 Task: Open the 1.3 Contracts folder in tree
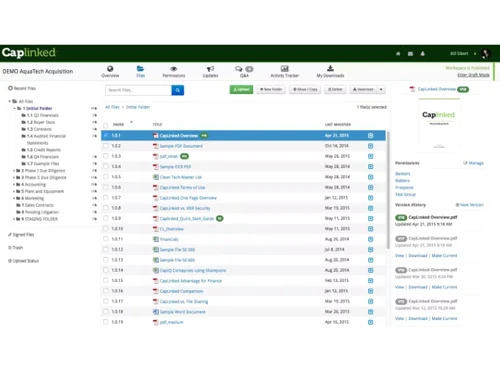[x=39, y=129]
